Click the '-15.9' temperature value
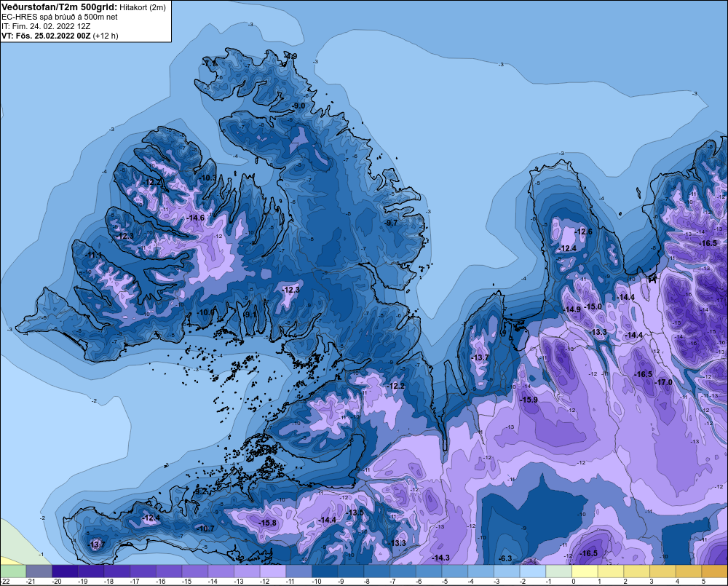This screenshot has height=586, width=728. (529, 400)
